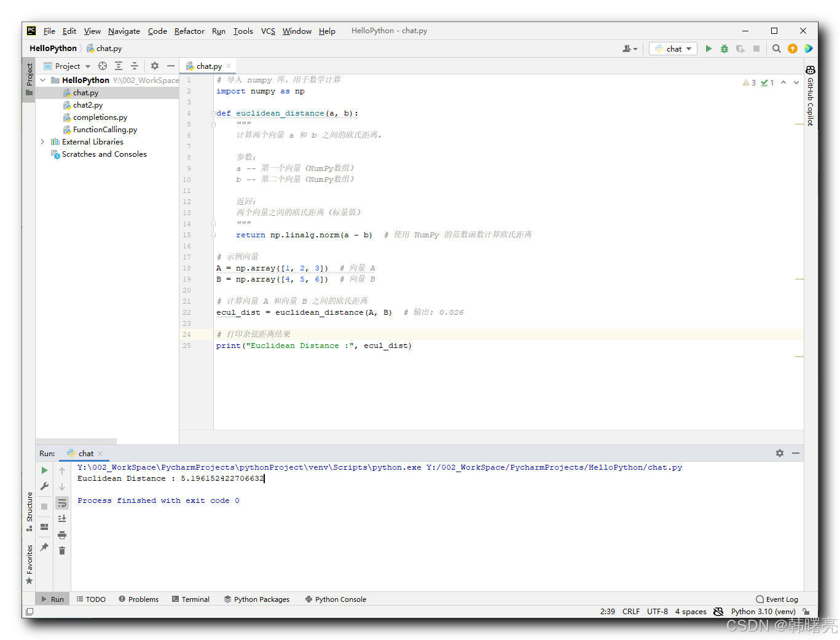The image size is (840, 640).
Task: Rerun chat from the Run panel
Action: 44,470
